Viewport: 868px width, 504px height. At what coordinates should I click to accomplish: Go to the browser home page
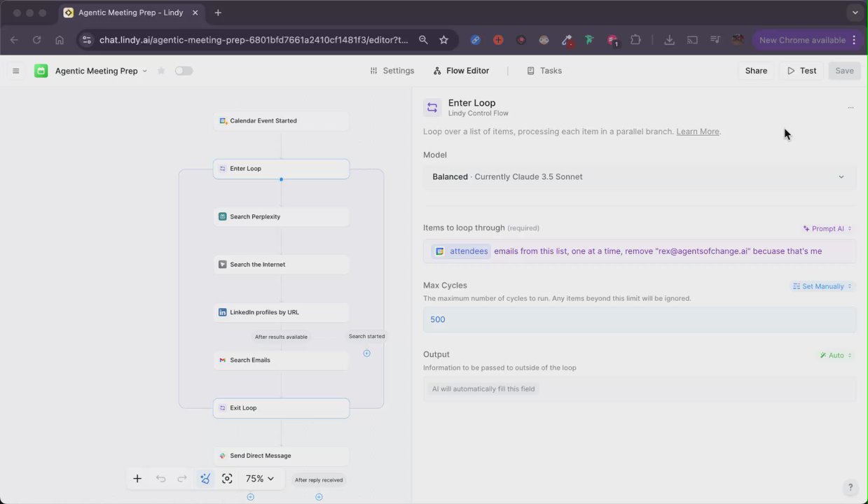(x=60, y=40)
